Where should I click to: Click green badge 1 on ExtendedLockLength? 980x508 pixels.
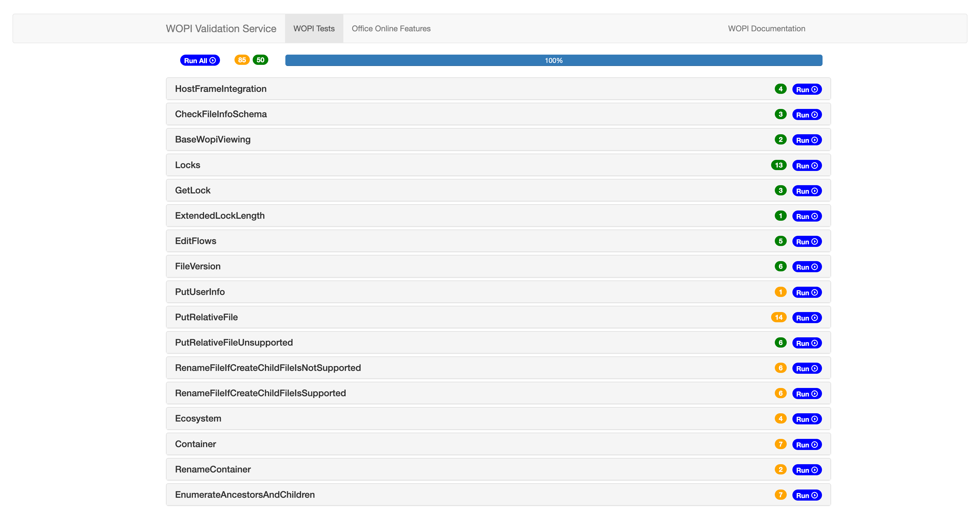pyautogui.click(x=780, y=216)
